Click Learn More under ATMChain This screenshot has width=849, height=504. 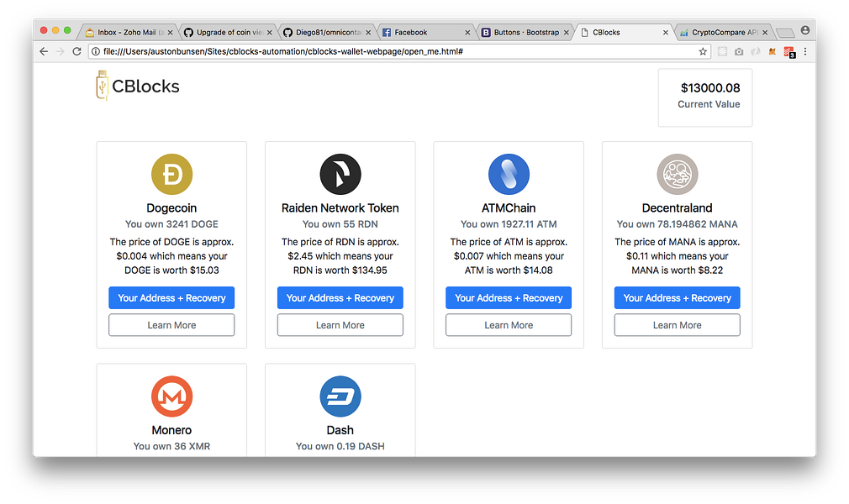click(509, 325)
